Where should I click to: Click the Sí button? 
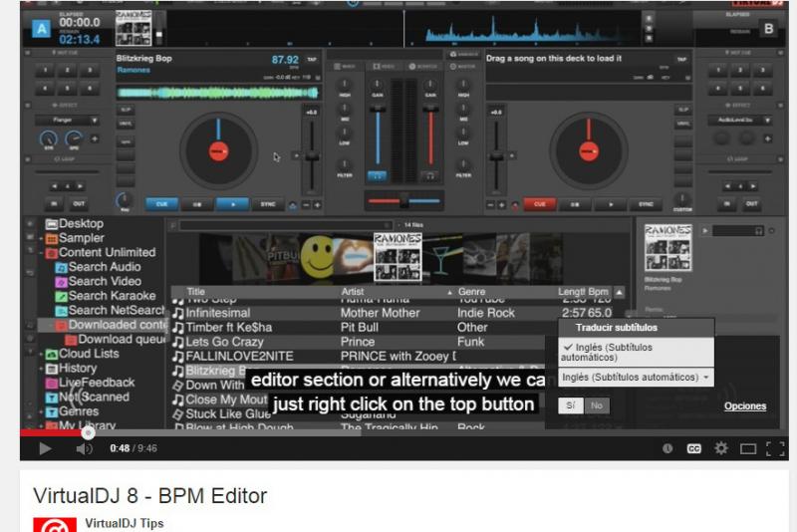[570, 405]
